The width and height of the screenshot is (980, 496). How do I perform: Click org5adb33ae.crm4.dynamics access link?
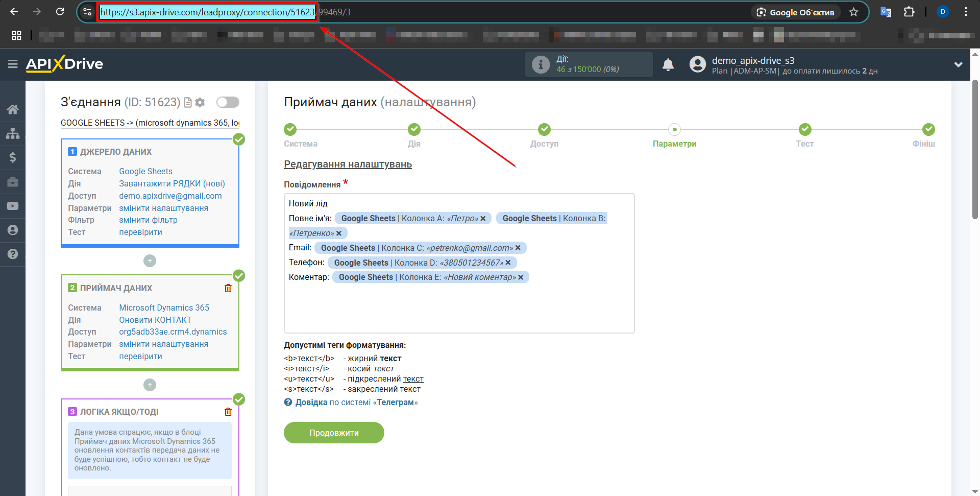173,332
